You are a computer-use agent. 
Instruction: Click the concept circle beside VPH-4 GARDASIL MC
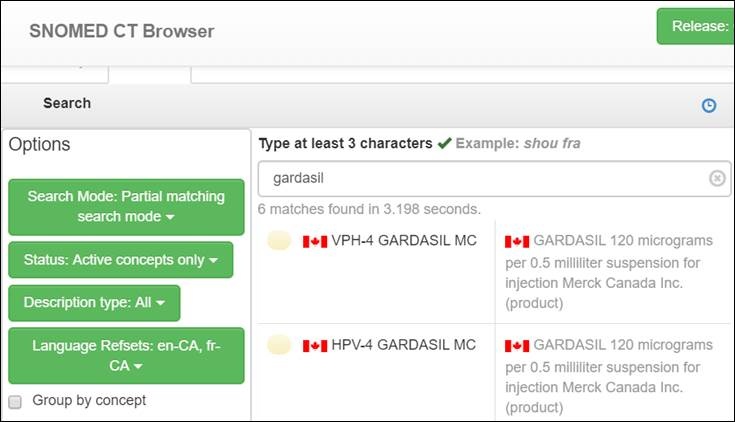[279, 241]
